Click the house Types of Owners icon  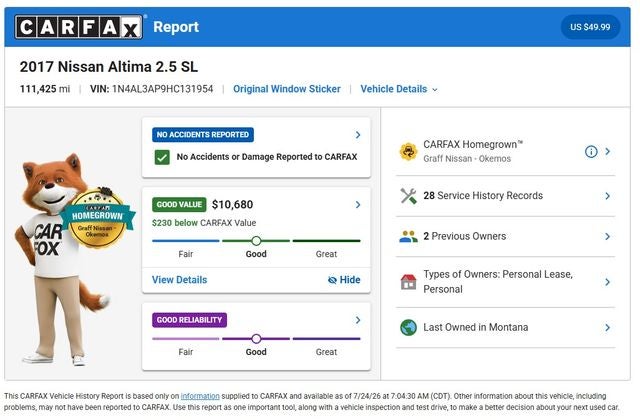408,282
